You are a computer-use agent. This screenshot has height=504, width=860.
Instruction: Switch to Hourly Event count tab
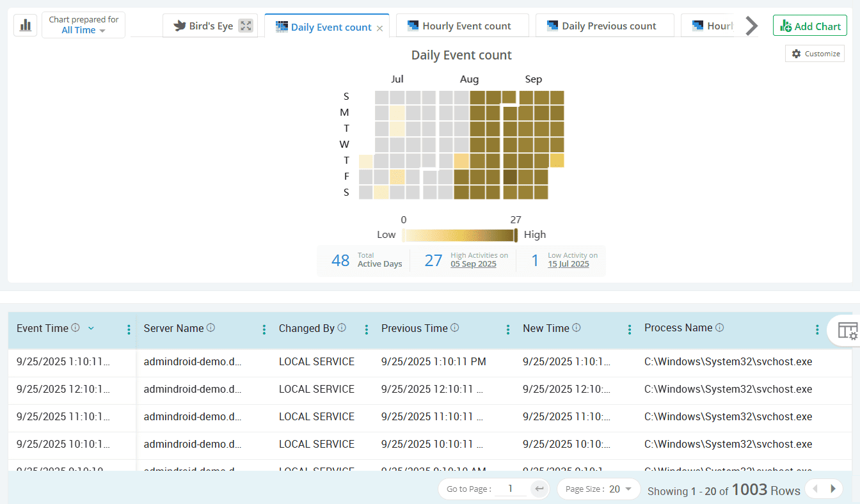point(462,26)
